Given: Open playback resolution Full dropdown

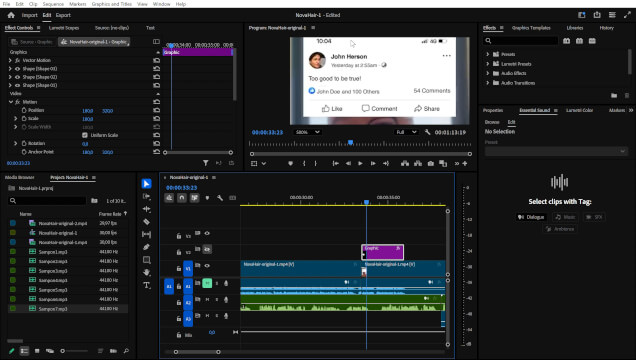Looking at the screenshot, I should pos(406,132).
